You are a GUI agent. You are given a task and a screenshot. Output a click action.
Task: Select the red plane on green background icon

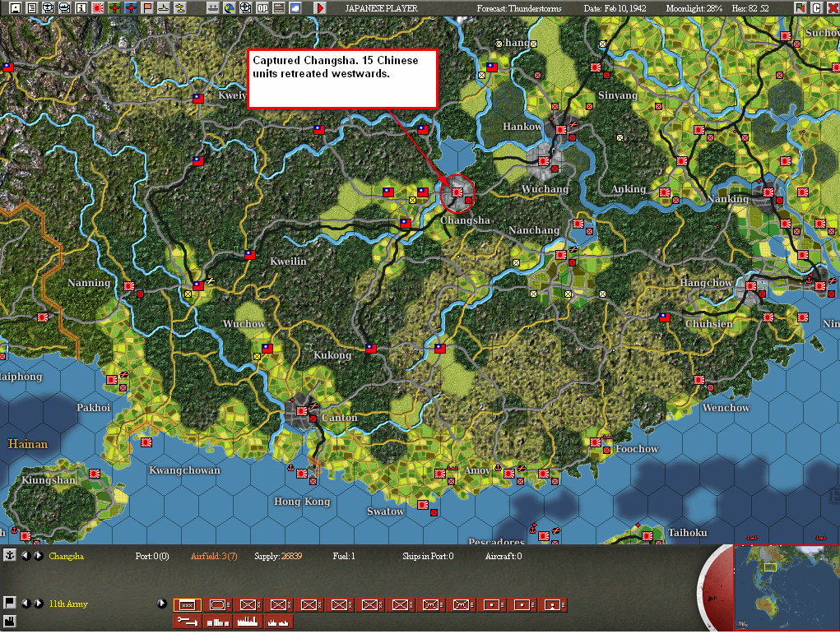coord(114,8)
